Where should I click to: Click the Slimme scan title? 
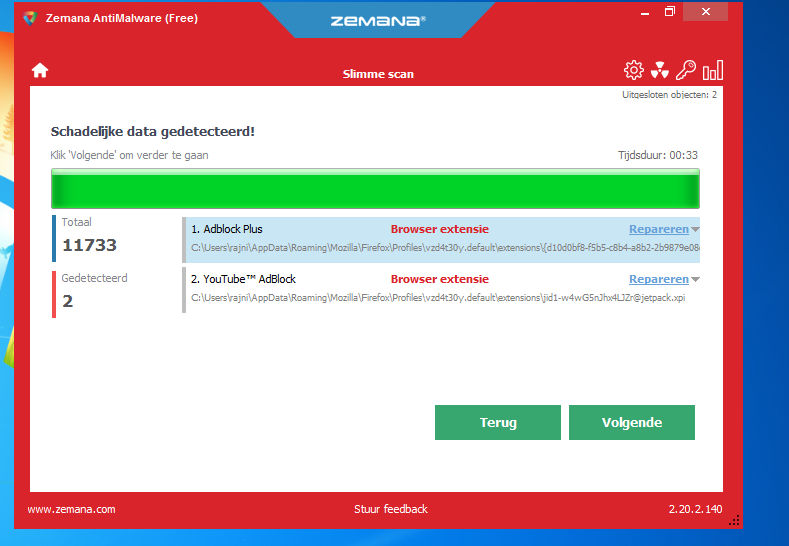coord(378,74)
